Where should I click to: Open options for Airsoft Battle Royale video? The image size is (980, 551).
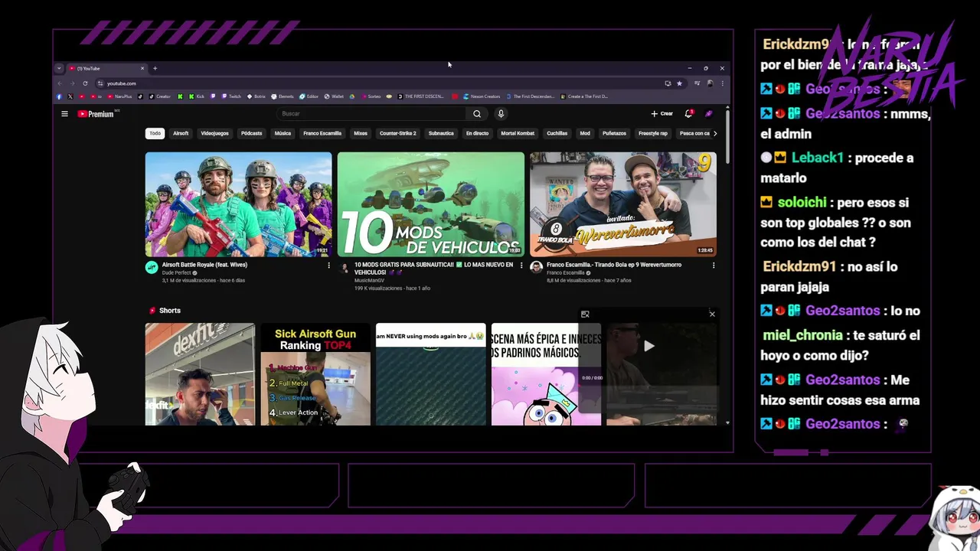329,266
